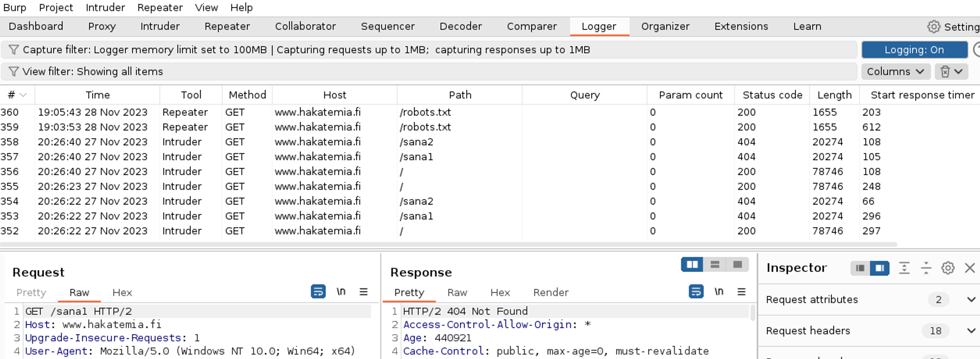Open Inspector settings gear icon

(948, 268)
